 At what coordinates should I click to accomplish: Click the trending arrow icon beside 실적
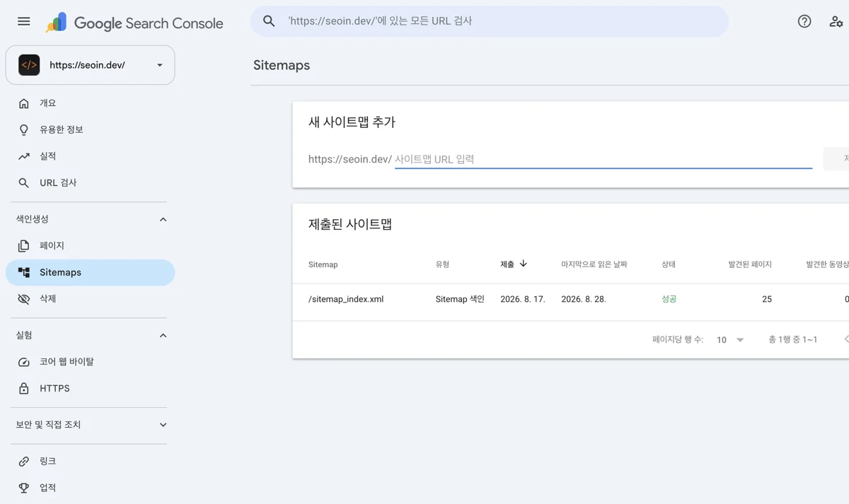coord(24,156)
